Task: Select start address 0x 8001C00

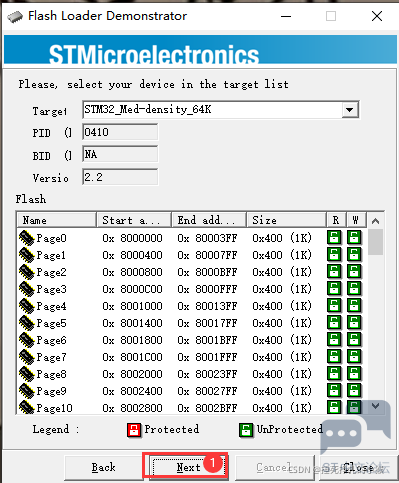Action: (132, 357)
